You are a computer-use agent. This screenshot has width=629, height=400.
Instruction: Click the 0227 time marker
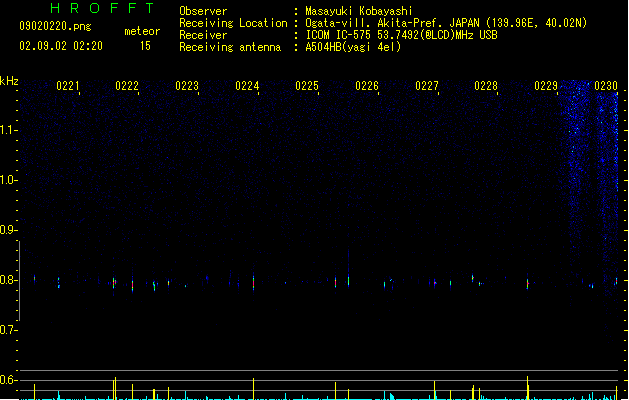(x=427, y=86)
